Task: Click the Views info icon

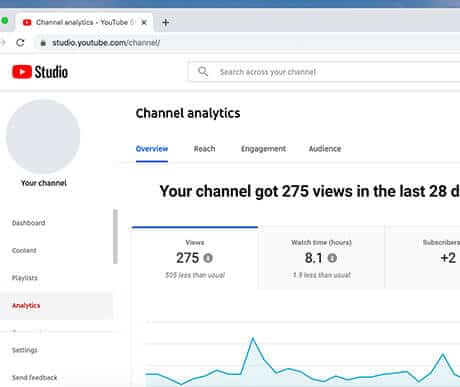Action: [208, 258]
